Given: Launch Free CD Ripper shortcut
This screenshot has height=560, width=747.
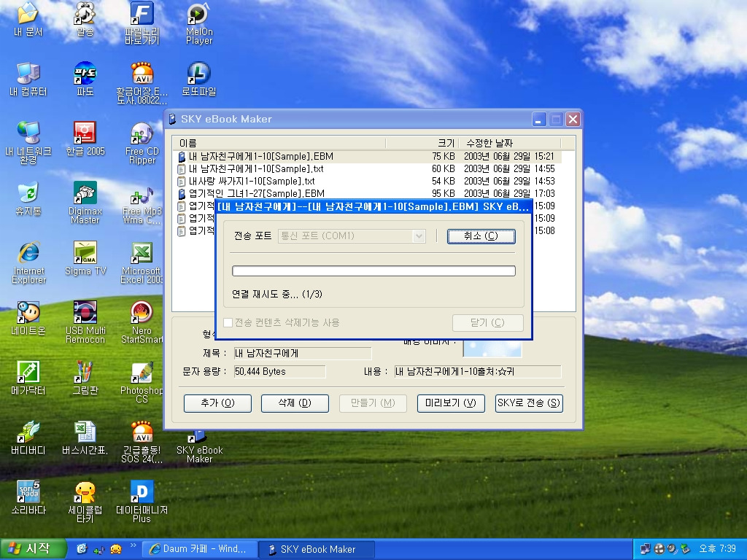Looking at the screenshot, I should click(x=142, y=142).
